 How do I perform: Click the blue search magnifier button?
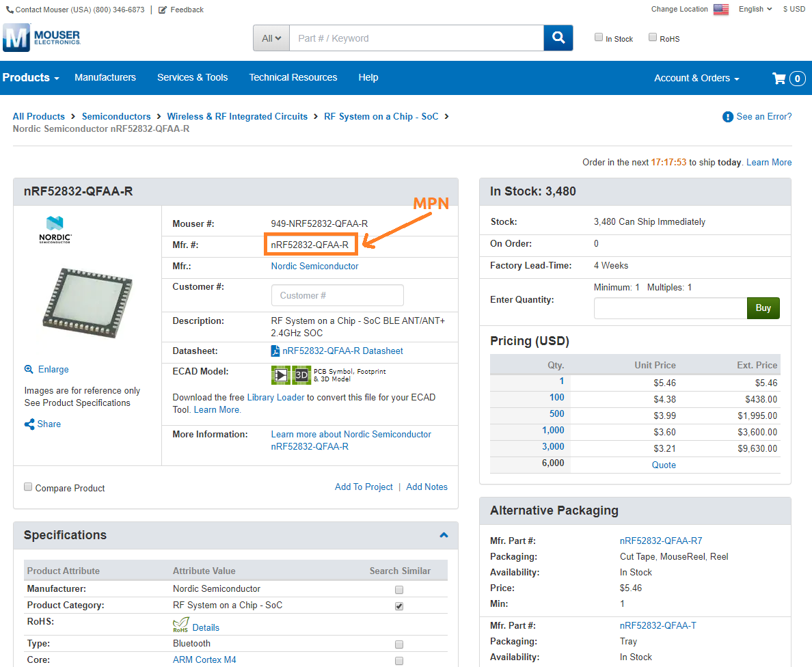pyautogui.click(x=558, y=38)
